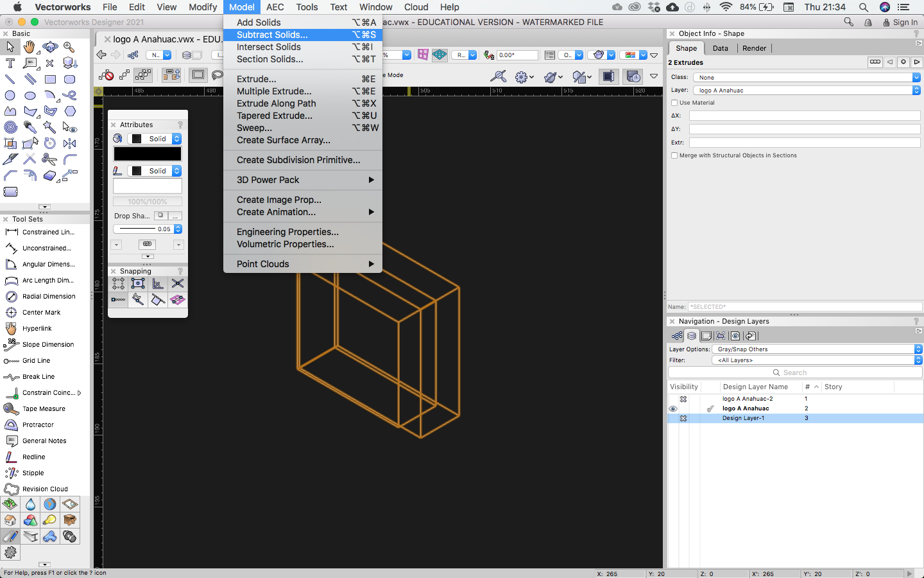The height and width of the screenshot is (578, 924).
Task: Select the Pan hand tool
Action: point(30,47)
